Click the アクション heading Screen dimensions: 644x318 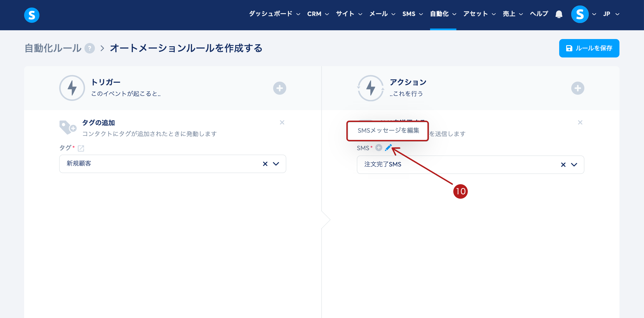coord(408,82)
